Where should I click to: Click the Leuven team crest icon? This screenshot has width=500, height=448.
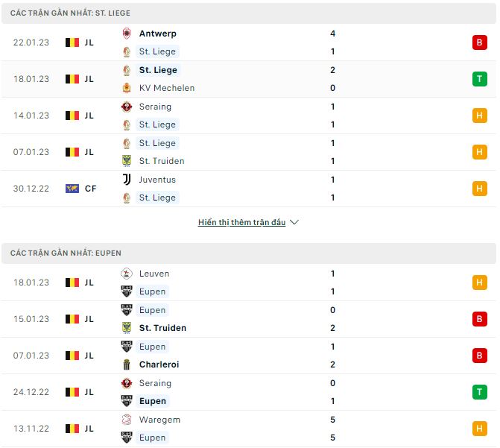coord(126,274)
